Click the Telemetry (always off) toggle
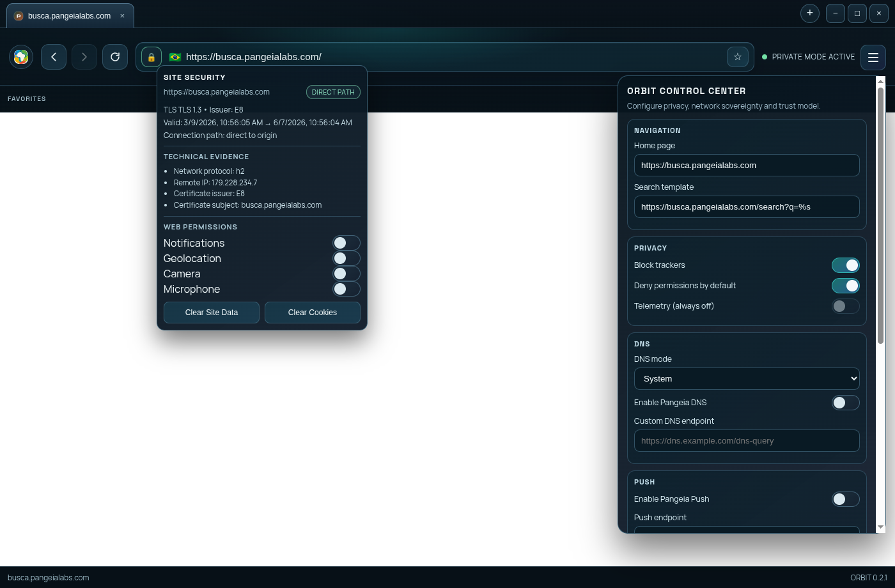This screenshot has width=895, height=588. pyautogui.click(x=846, y=306)
